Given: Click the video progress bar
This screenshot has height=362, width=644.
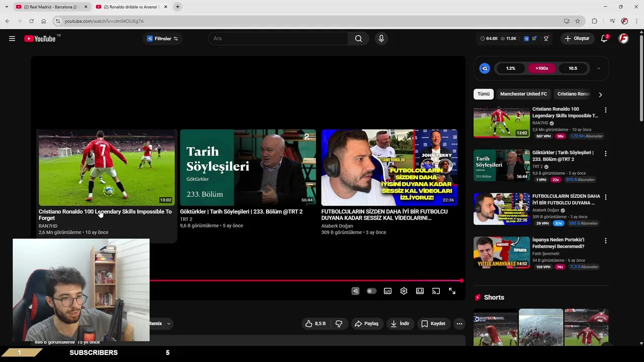Looking at the screenshot, I should click(305, 281).
